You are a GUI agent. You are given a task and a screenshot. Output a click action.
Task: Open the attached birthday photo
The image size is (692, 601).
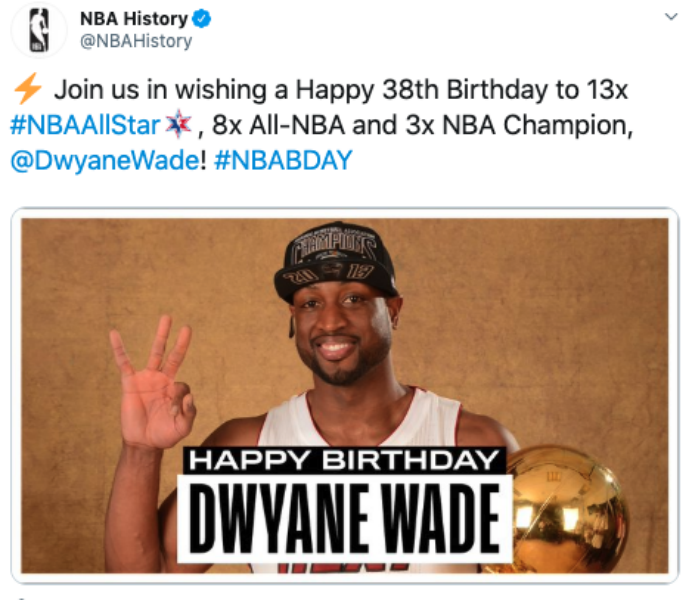pyautogui.click(x=345, y=396)
